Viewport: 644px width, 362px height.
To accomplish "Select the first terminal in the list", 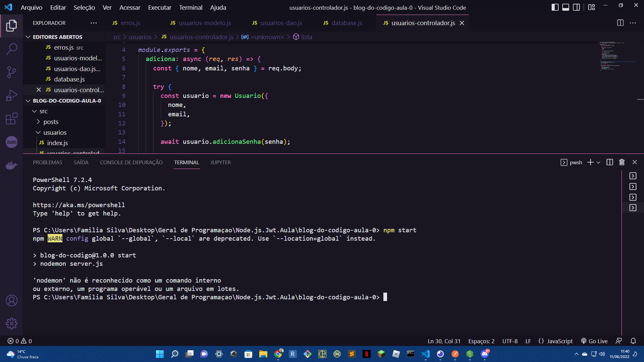I will pyautogui.click(x=633, y=176).
